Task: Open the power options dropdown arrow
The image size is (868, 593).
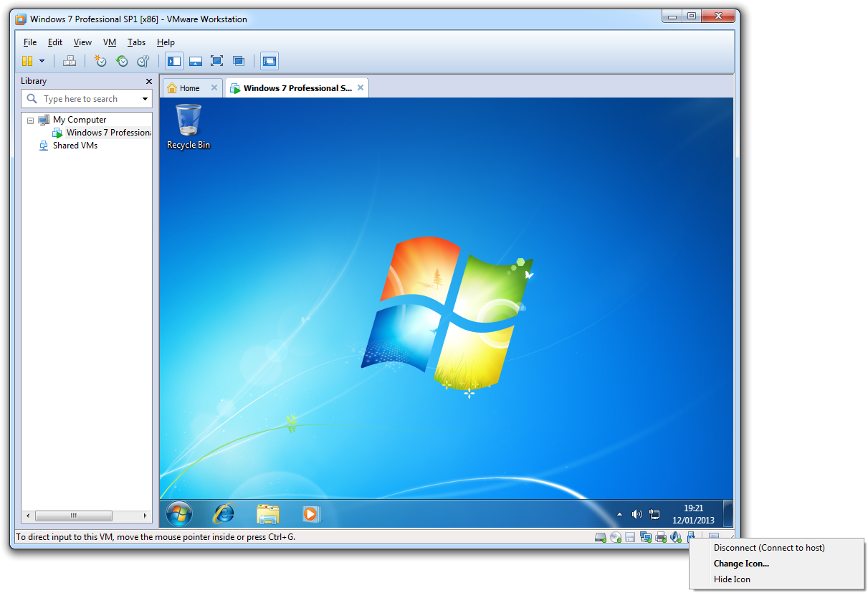Action: pos(42,62)
